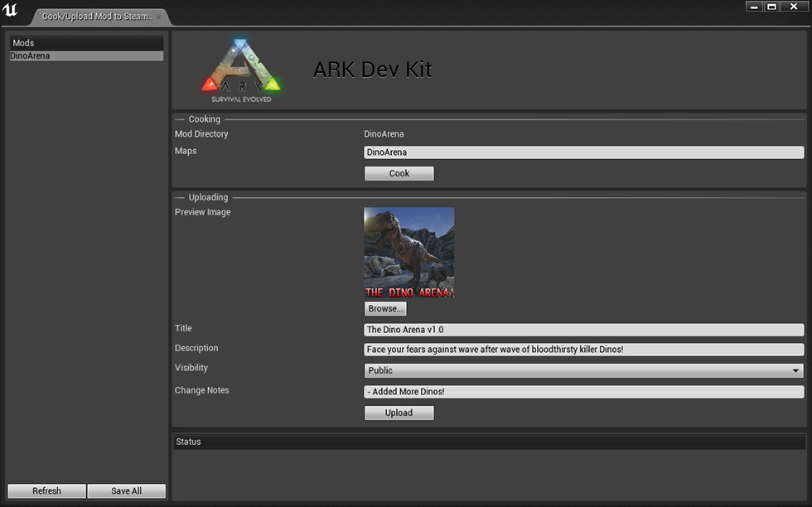Click the Mod Directory label
Image resolution: width=812 pixels, height=507 pixels.
coord(201,133)
